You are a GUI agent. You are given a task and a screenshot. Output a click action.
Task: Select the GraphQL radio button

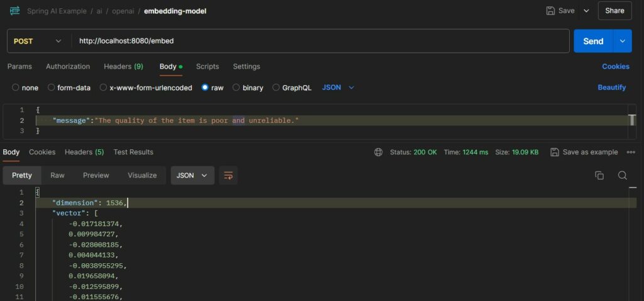[276, 87]
